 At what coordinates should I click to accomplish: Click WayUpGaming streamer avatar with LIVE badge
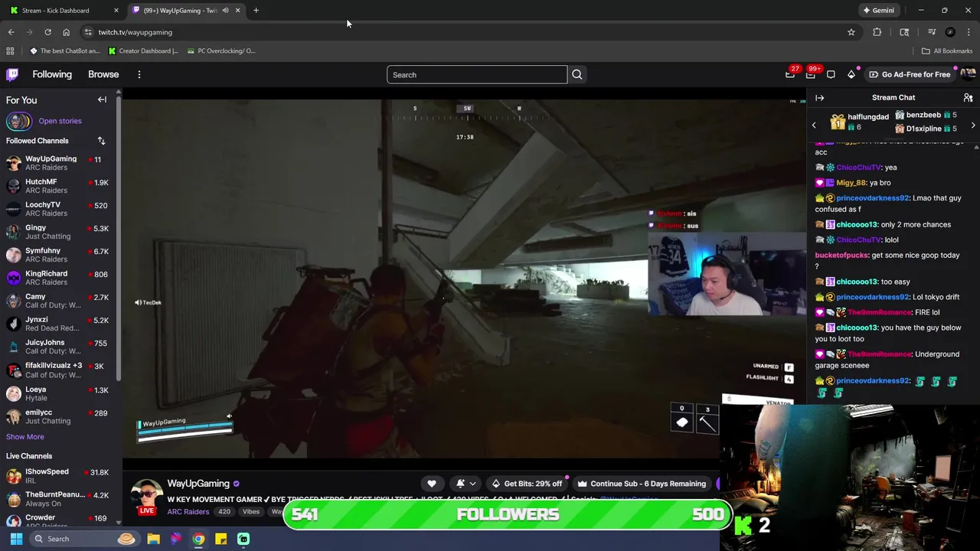point(146,497)
